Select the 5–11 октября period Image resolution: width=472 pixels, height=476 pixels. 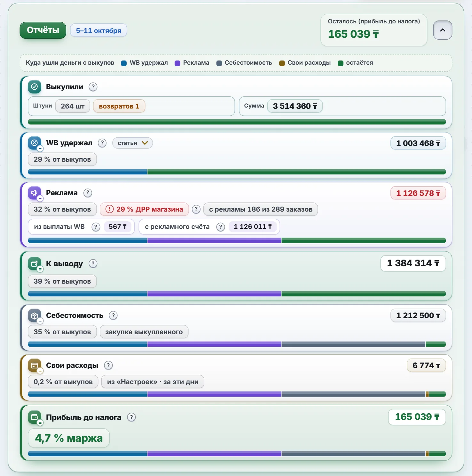98,30
